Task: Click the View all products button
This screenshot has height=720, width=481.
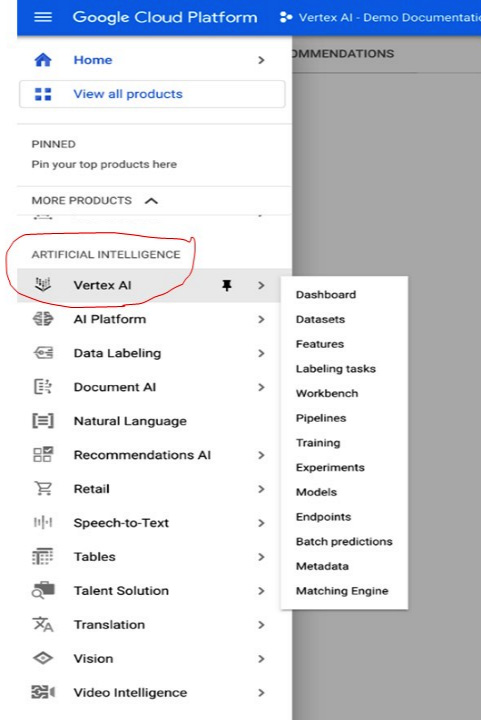Action: pos(152,94)
